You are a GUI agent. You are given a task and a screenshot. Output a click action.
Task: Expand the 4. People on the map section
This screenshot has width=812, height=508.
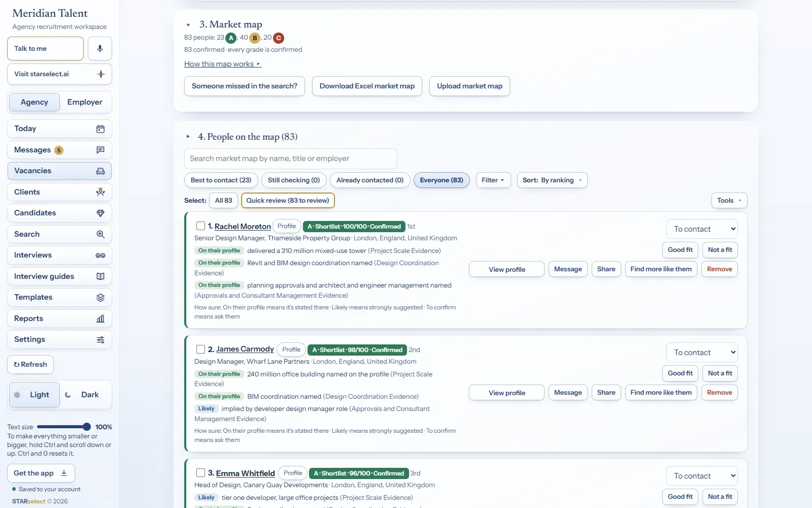(188, 137)
